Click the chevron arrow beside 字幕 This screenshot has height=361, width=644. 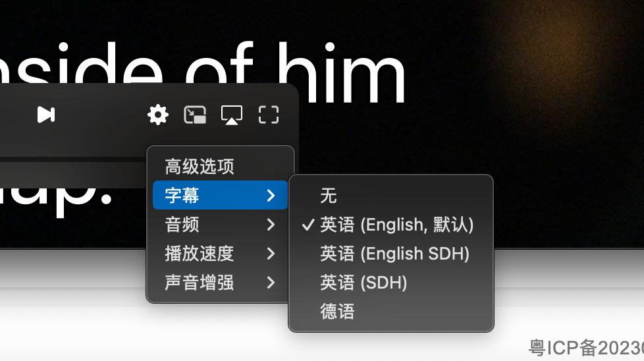[271, 196]
